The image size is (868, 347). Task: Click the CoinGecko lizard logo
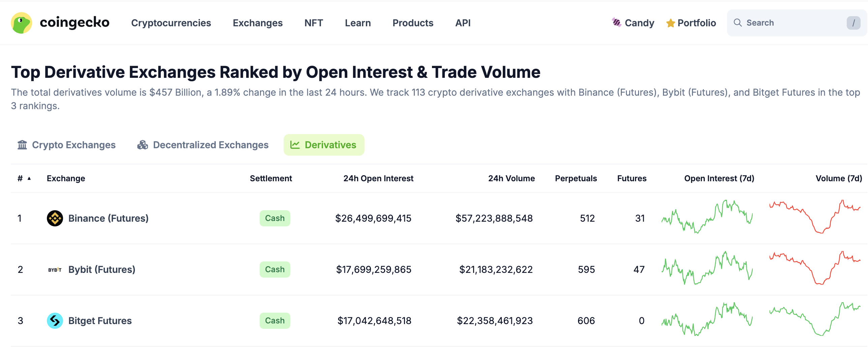click(21, 23)
